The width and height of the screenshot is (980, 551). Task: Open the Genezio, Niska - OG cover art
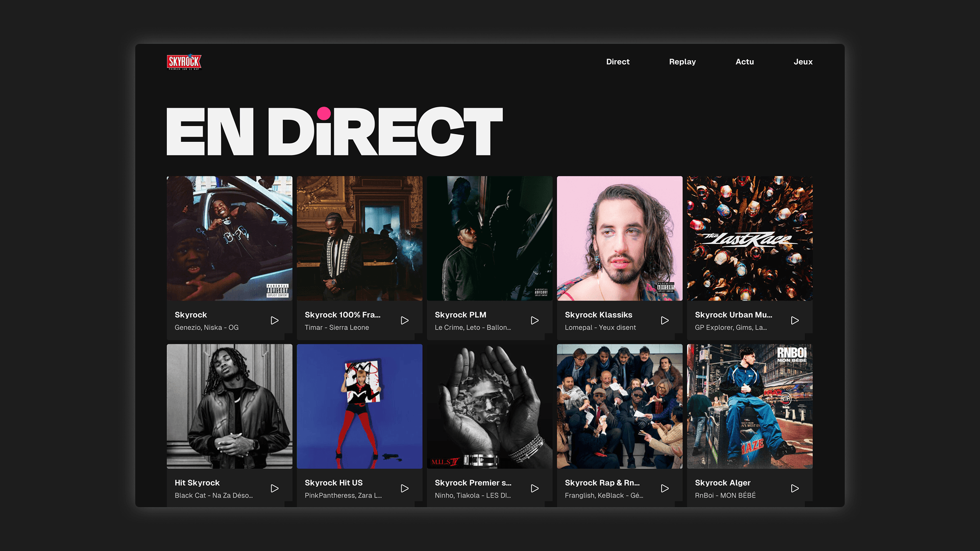pyautogui.click(x=230, y=238)
